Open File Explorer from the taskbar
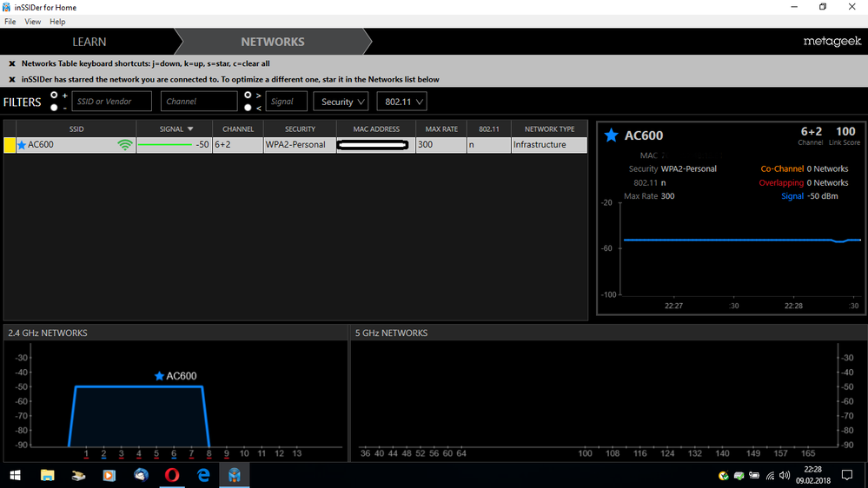 (47, 475)
